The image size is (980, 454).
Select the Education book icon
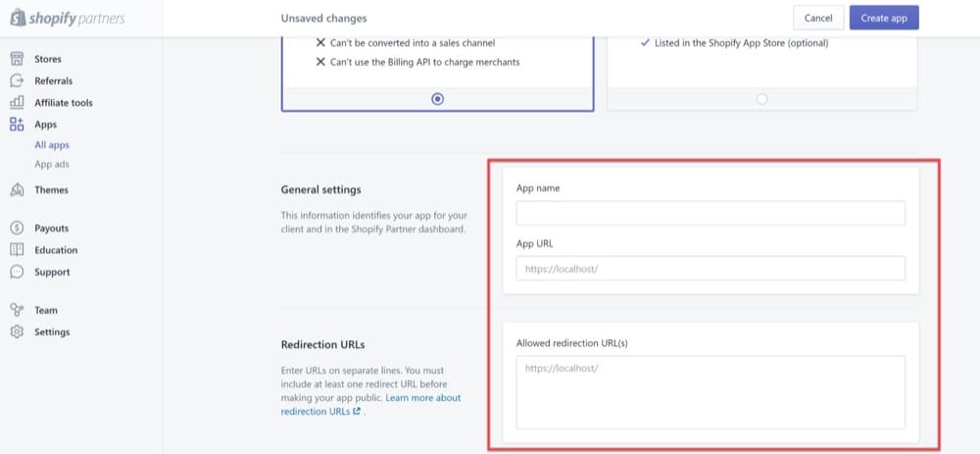[17, 250]
